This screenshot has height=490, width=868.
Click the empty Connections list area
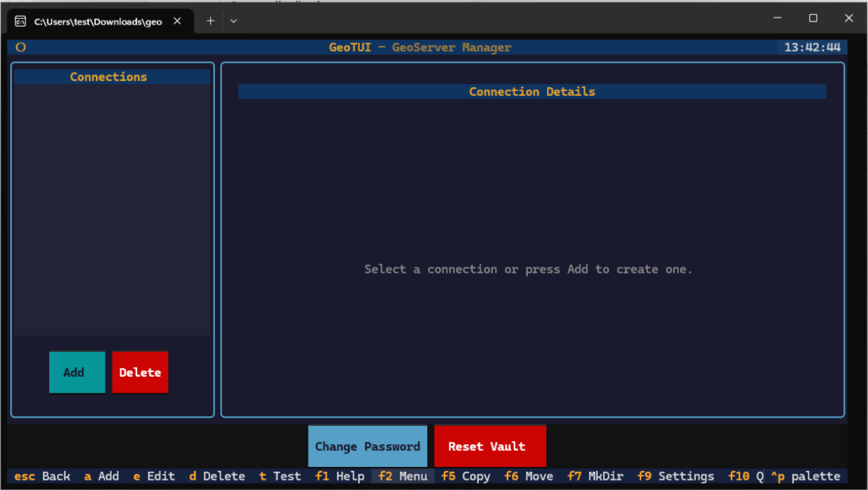113,209
